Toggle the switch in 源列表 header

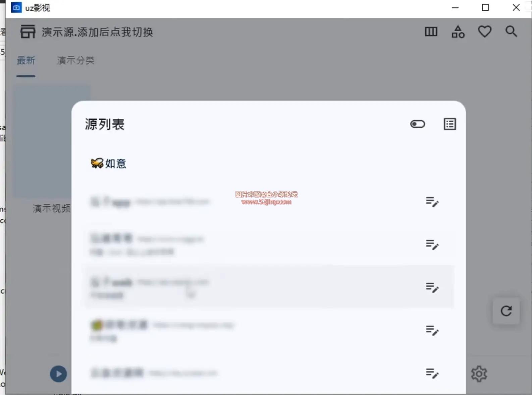(x=418, y=124)
